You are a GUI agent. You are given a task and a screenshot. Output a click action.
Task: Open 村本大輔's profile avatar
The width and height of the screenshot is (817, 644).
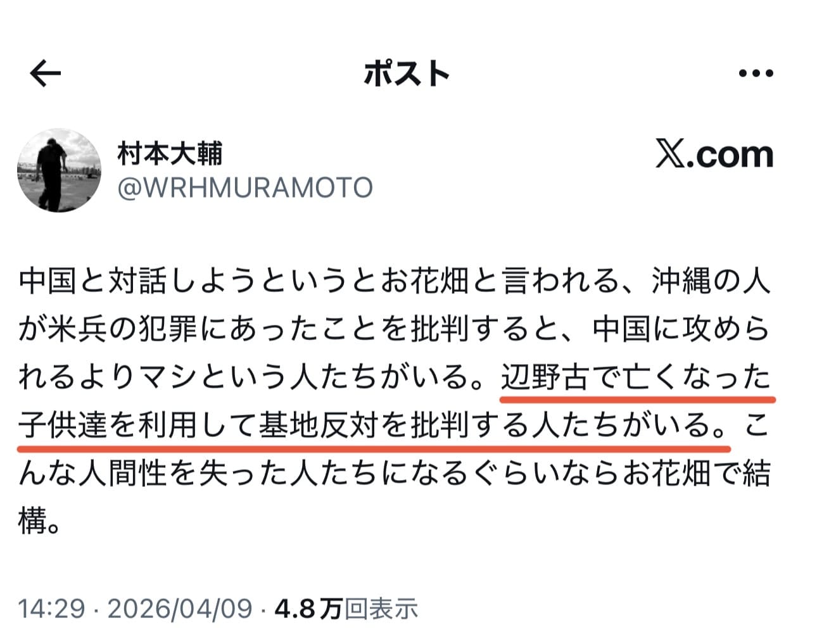(x=59, y=170)
